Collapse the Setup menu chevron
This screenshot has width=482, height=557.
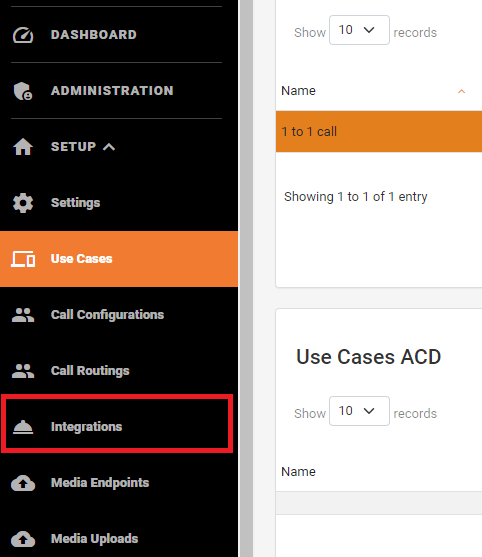pyautogui.click(x=109, y=147)
